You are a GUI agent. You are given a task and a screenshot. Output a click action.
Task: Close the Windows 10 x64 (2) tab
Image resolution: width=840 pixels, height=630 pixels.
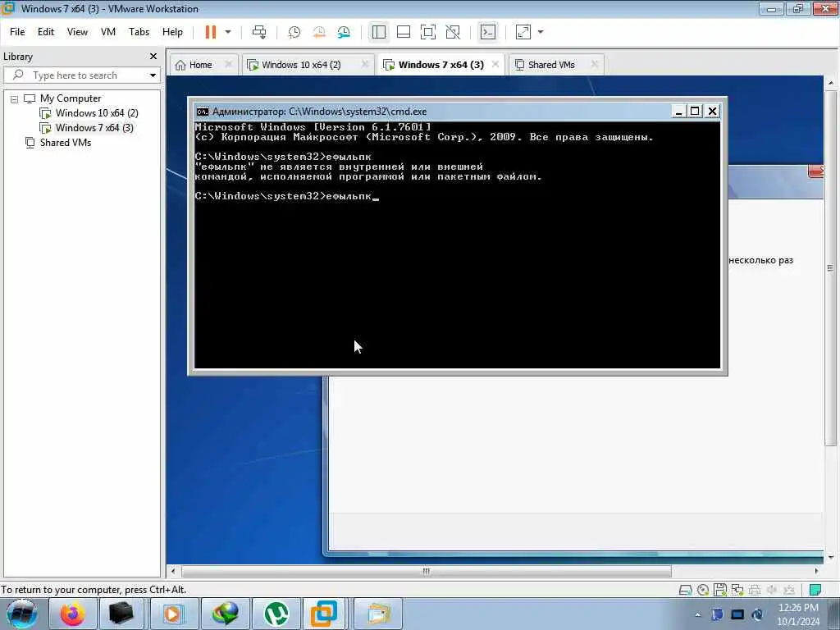pos(365,64)
